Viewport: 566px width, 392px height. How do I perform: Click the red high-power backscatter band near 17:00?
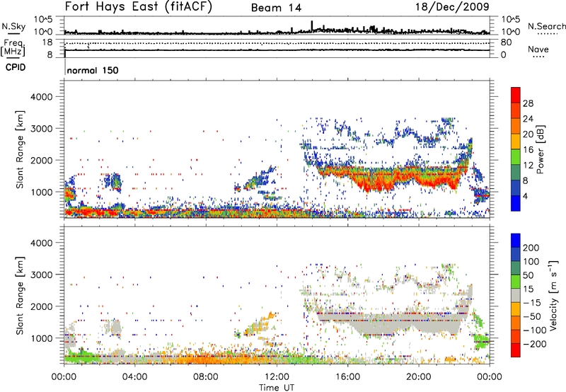click(x=372, y=182)
